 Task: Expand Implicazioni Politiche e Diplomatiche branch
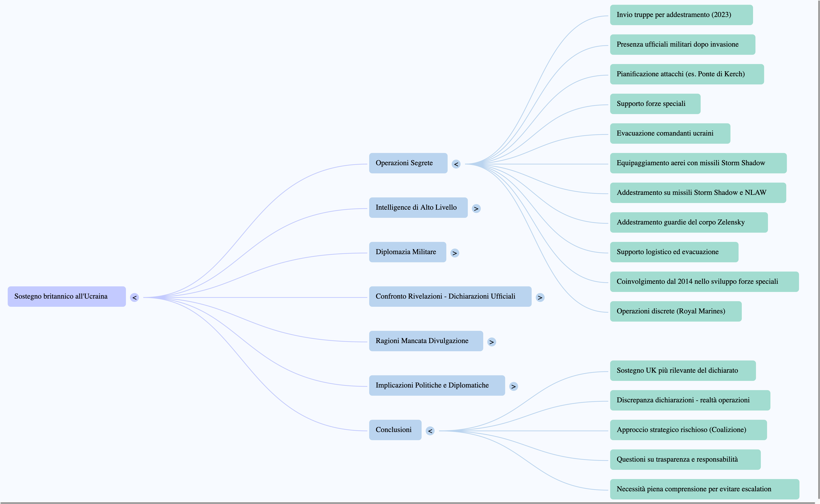[x=514, y=386]
